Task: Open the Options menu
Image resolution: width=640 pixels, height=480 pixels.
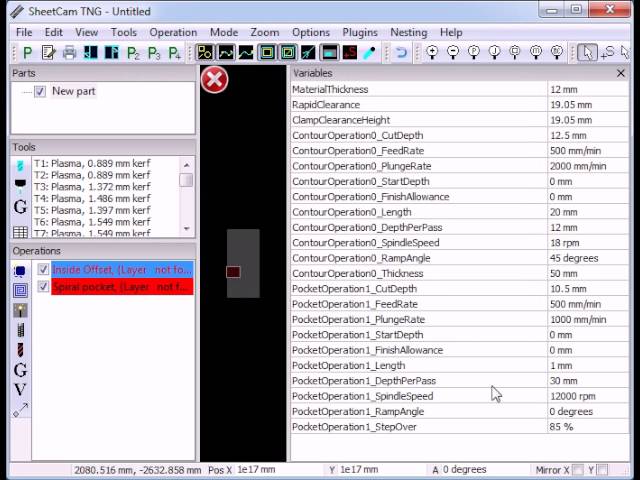Action: point(311,32)
